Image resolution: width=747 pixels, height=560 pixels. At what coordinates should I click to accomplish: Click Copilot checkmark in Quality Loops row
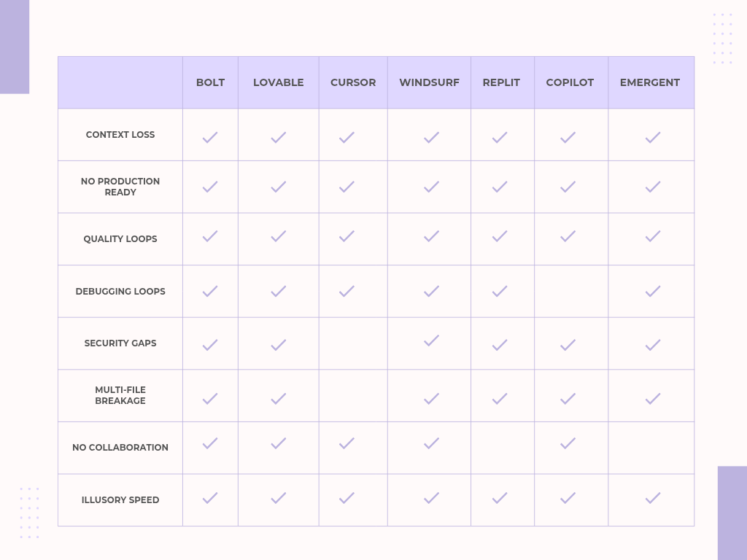point(568,236)
